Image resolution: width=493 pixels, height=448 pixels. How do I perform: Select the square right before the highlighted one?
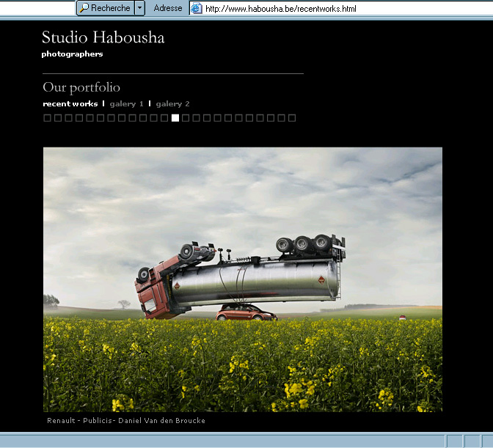point(164,118)
